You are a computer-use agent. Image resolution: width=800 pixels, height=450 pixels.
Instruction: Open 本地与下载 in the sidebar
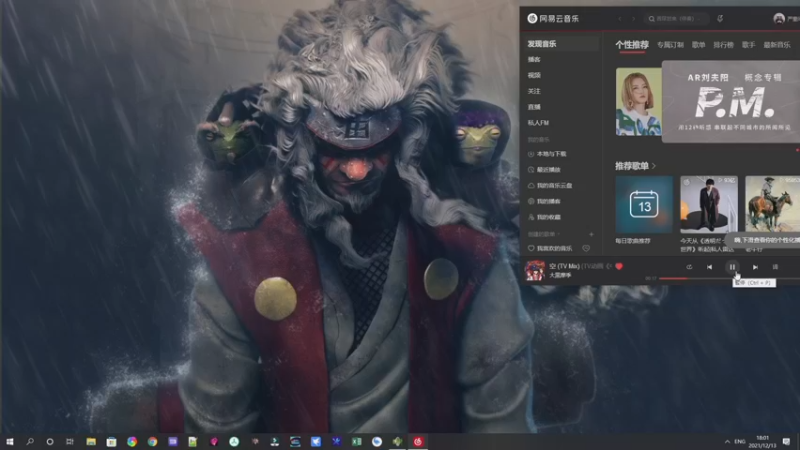point(547,154)
